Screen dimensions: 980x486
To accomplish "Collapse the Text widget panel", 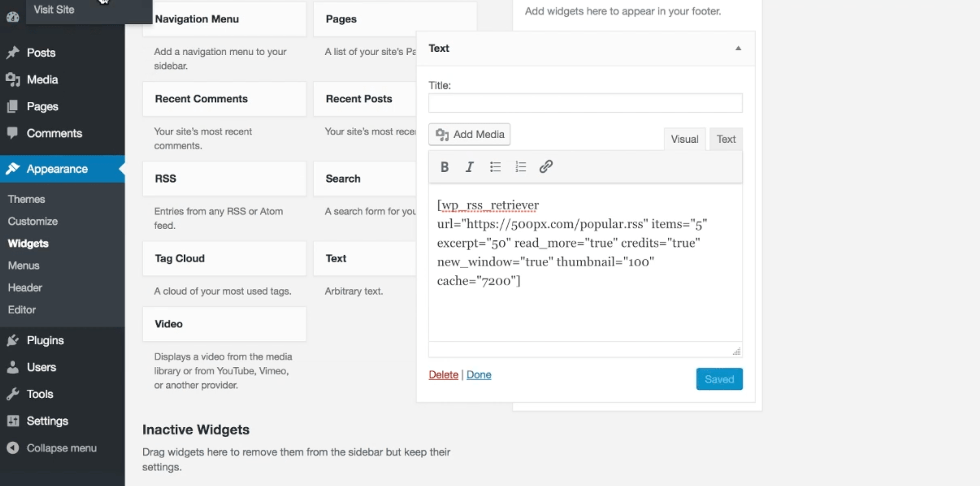I will [x=738, y=48].
